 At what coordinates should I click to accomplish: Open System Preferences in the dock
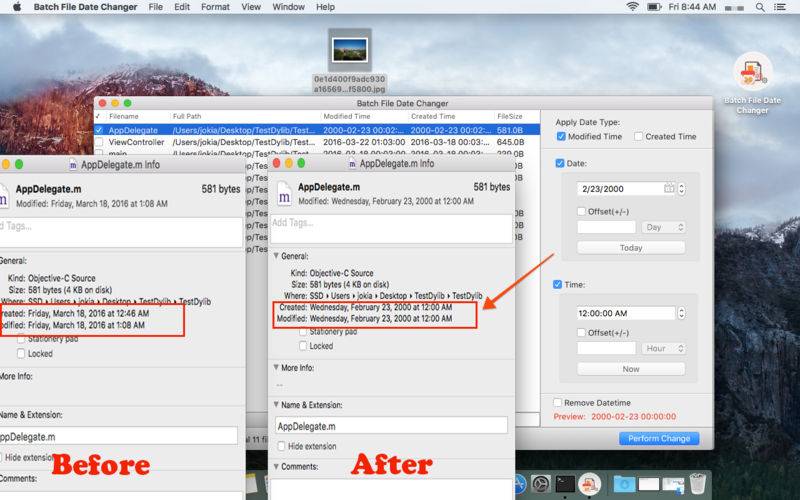point(540,483)
